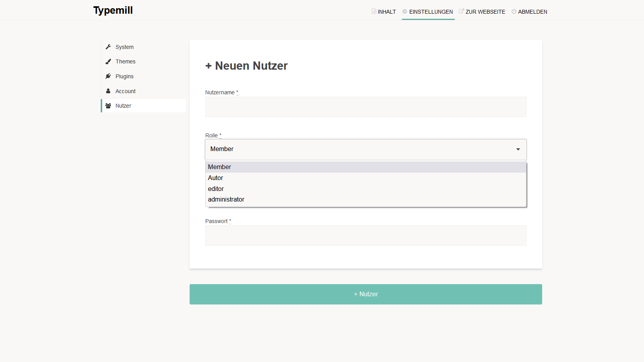Click the person icon beside Account

pos(109,91)
